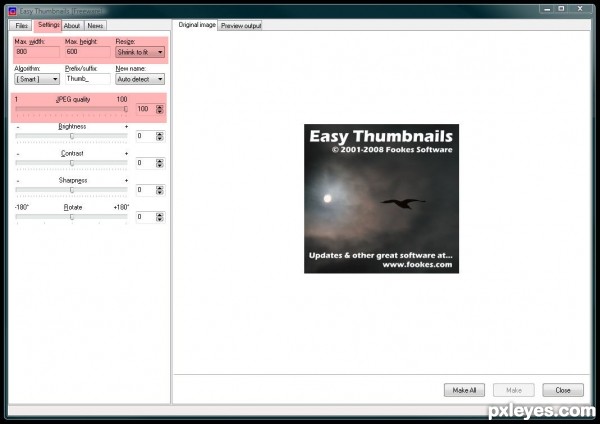600x424 pixels.
Task: Click the JPEG quality value box
Action: click(145, 109)
